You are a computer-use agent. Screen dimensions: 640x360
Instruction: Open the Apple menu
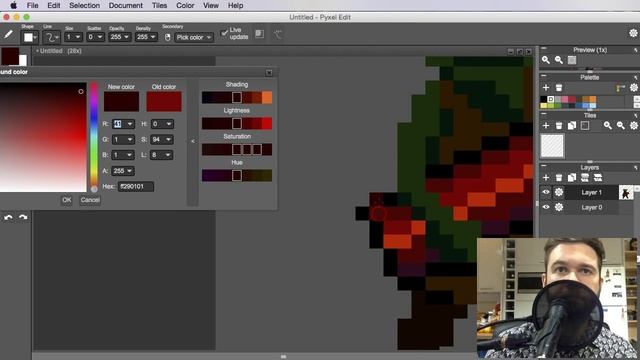click(13, 5)
